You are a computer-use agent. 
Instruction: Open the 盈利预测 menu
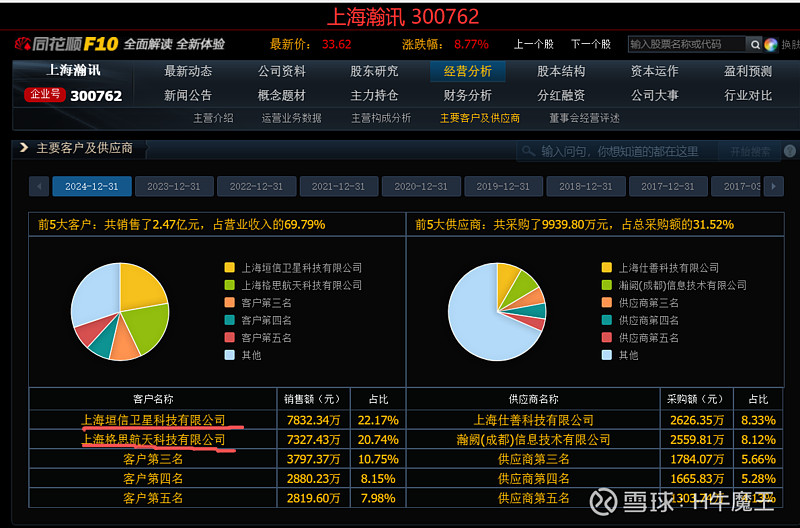tap(748, 71)
